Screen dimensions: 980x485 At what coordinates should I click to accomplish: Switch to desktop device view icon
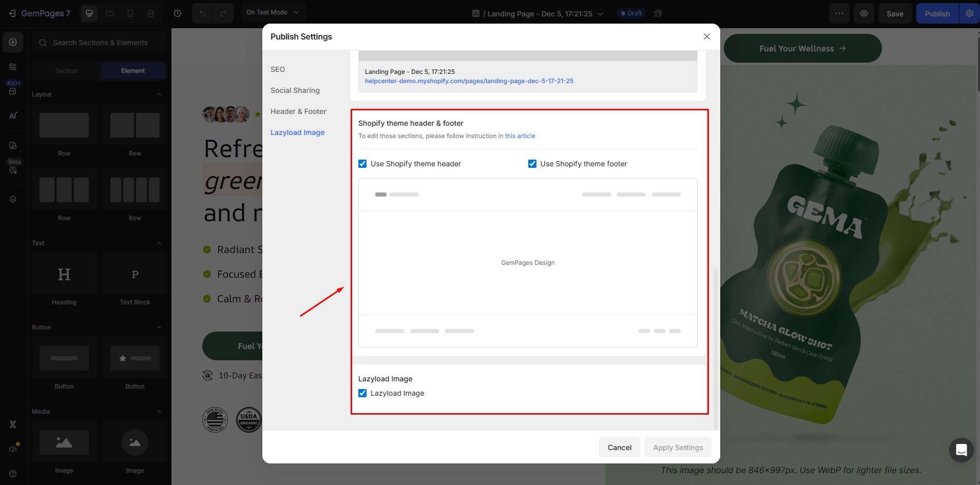[x=89, y=13]
